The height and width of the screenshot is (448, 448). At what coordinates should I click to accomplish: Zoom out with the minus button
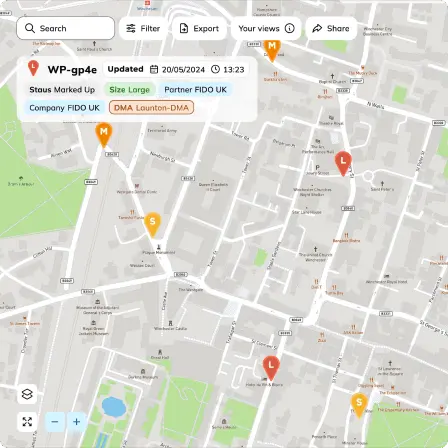[x=55, y=422]
